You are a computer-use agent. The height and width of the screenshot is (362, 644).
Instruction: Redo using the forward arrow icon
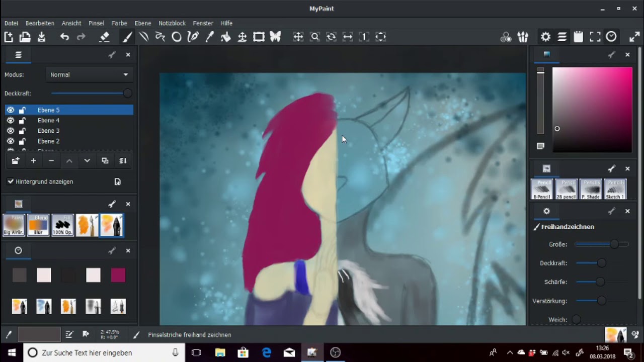[x=81, y=37]
